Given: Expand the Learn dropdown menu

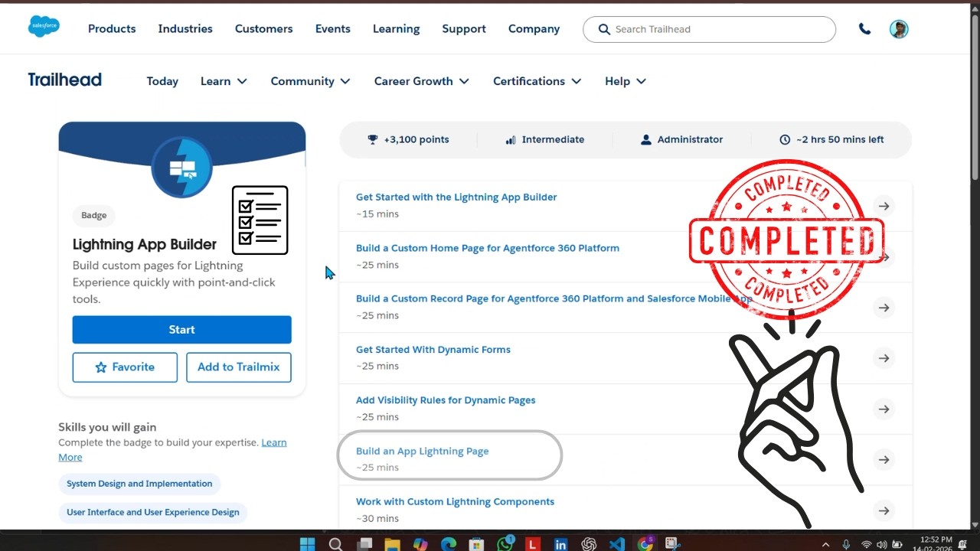Looking at the screenshot, I should (224, 81).
